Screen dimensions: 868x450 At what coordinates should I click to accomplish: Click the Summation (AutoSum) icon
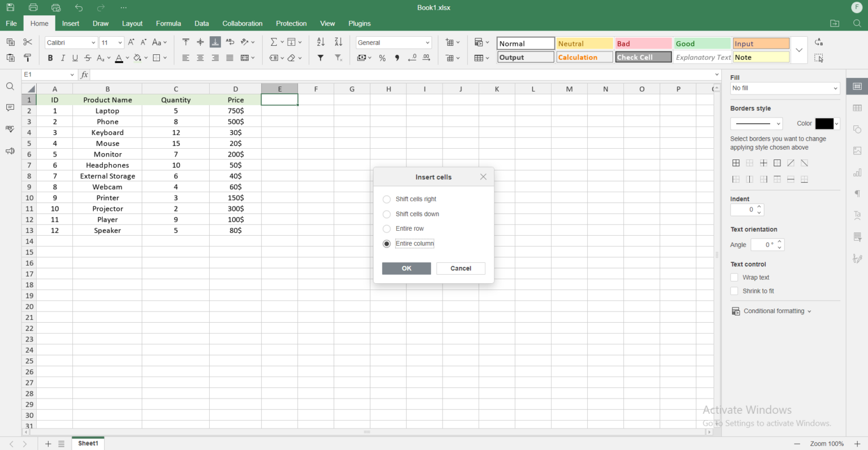click(x=274, y=41)
